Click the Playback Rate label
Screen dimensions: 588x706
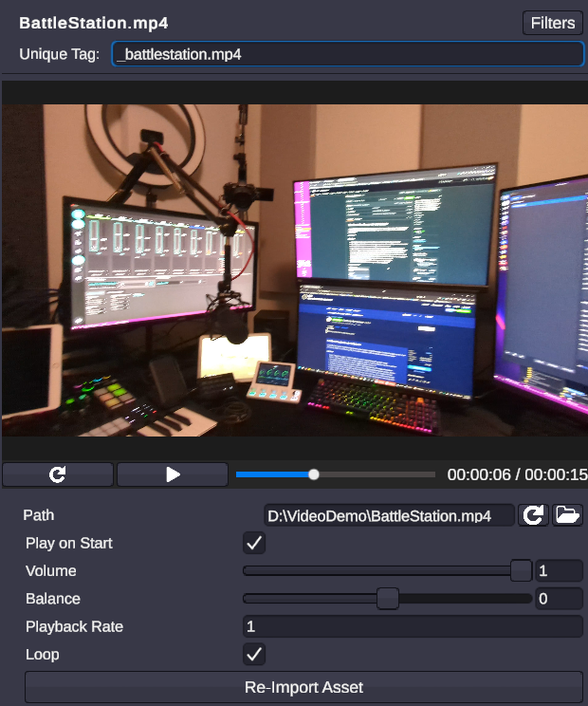tap(74, 626)
